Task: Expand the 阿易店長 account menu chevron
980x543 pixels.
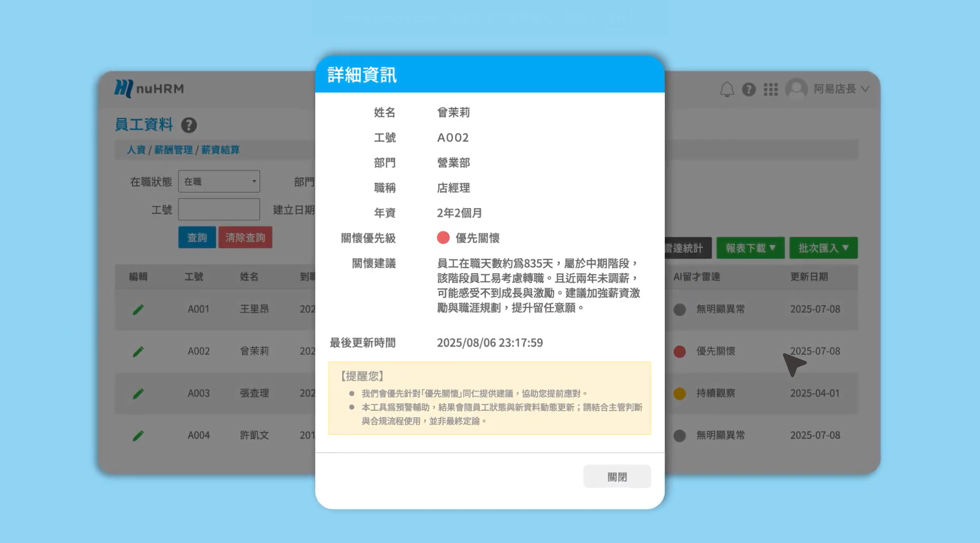Action: (866, 89)
